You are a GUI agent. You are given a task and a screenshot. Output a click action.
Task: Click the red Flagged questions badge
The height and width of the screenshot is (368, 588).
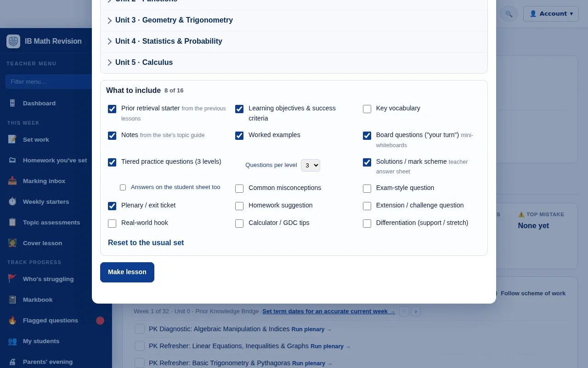100,321
